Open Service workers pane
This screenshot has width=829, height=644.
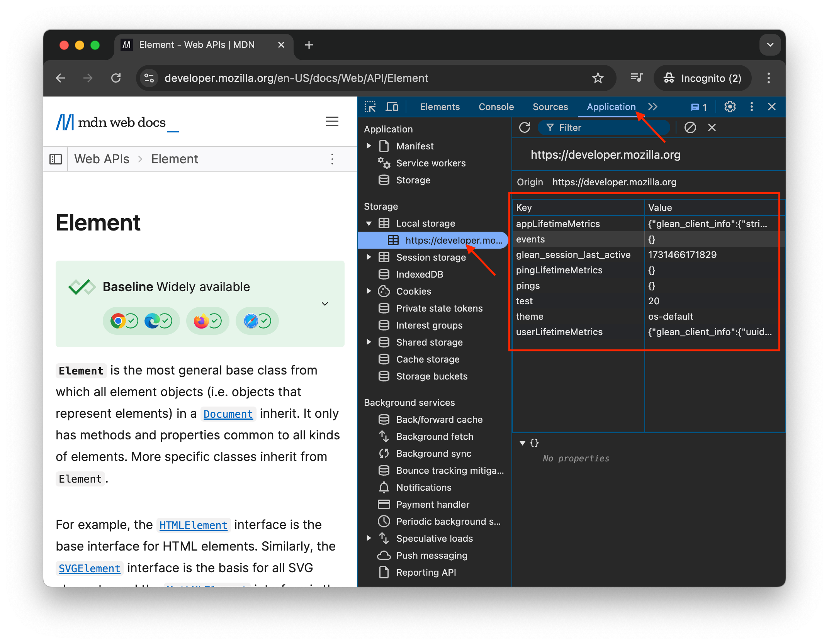tap(431, 163)
